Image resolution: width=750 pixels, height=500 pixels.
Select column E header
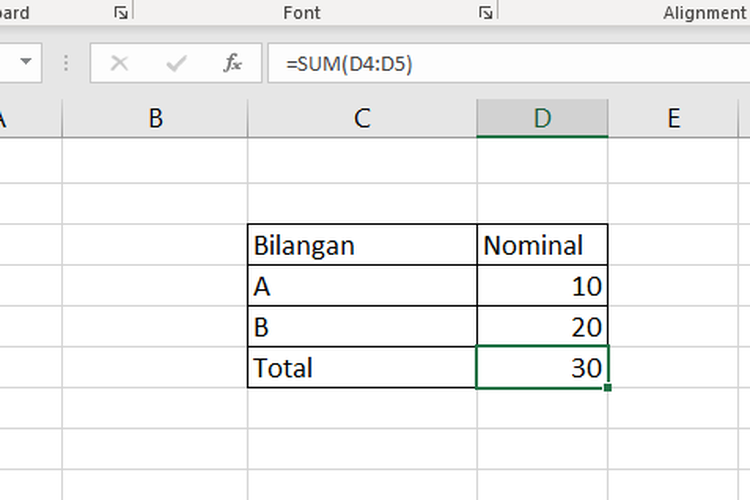tap(673, 118)
